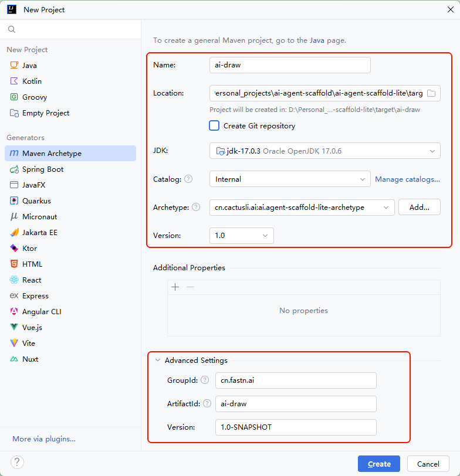Screen dimensions: 460x476
Task: Click the Angular CLI logo icon
Action: (14, 311)
